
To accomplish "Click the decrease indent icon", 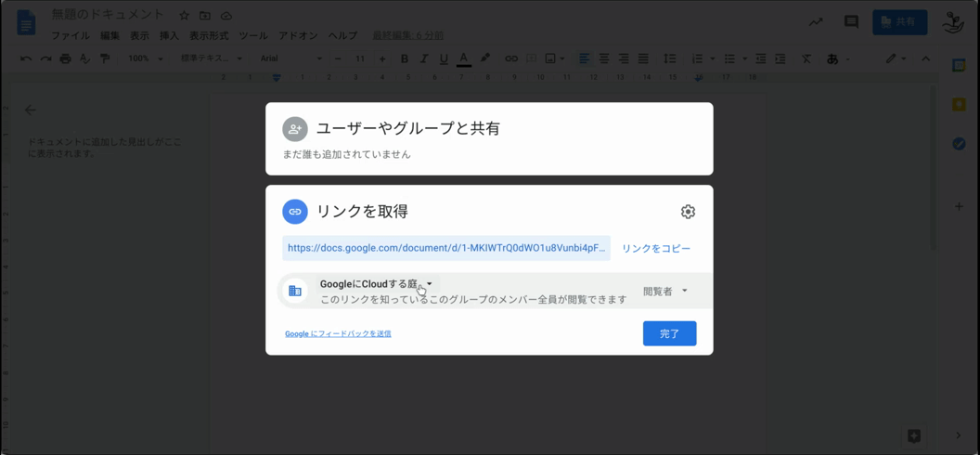I will click(x=761, y=58).
